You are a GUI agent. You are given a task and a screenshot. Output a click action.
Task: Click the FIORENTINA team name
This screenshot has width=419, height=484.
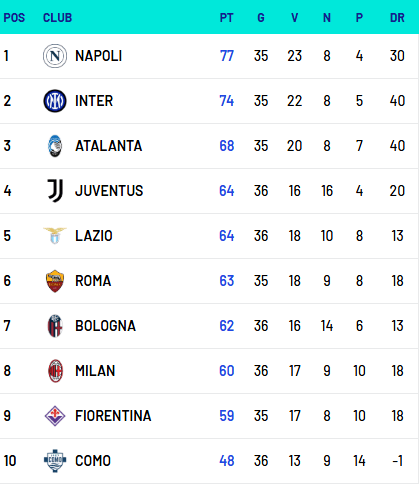pos(113,416)
